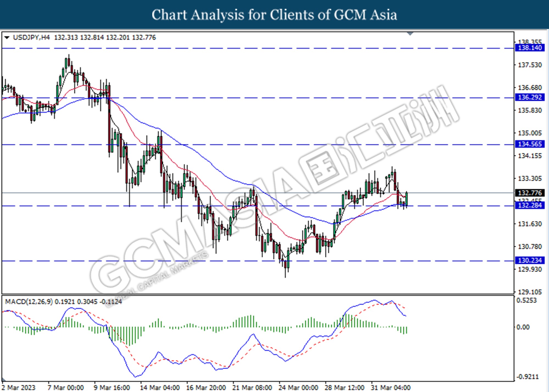549x392 pixels.
Task: Click the 16 Mar 20:00 date label
Action: (x=206, y=388)
